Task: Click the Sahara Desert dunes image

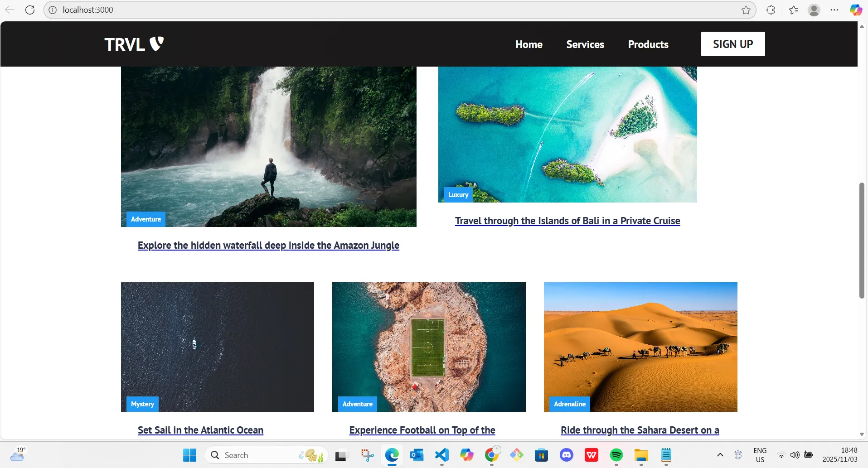Action: (x=640, y=347)
